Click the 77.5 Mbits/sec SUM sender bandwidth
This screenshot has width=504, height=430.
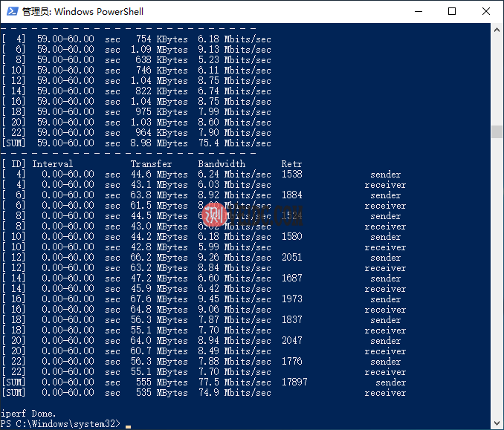tap(235, 382)
